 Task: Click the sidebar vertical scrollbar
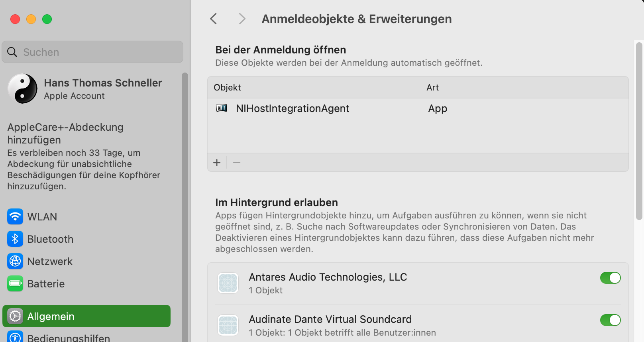[x=185, y=207]
